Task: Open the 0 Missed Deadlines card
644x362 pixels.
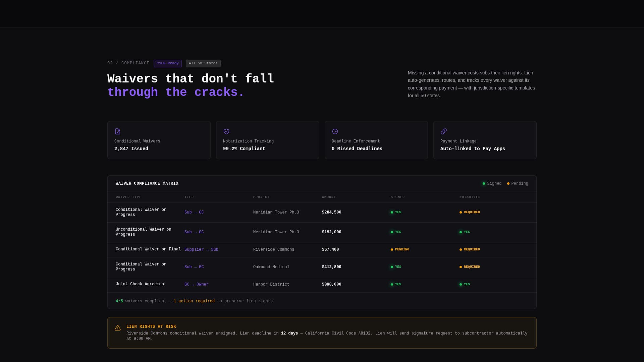Action: [x=376, y=140]
